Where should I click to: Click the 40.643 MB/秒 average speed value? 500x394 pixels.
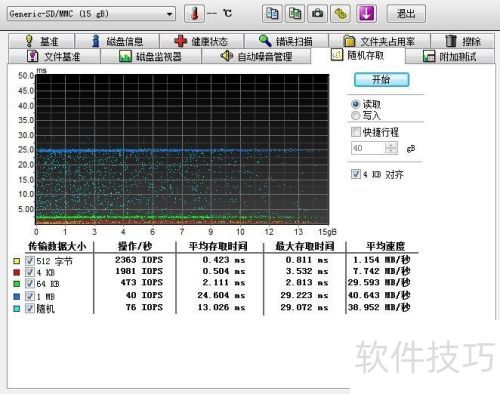[379, 295]
